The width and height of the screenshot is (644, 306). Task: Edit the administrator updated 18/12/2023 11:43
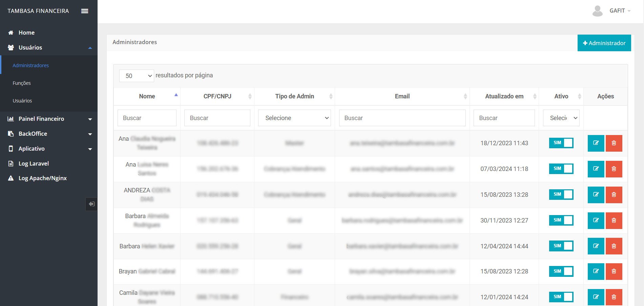[596, 143]
